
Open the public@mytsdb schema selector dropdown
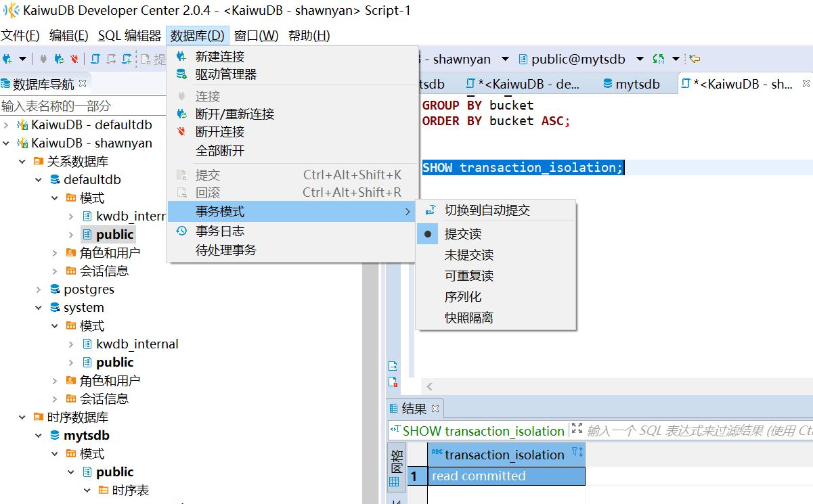640,60
